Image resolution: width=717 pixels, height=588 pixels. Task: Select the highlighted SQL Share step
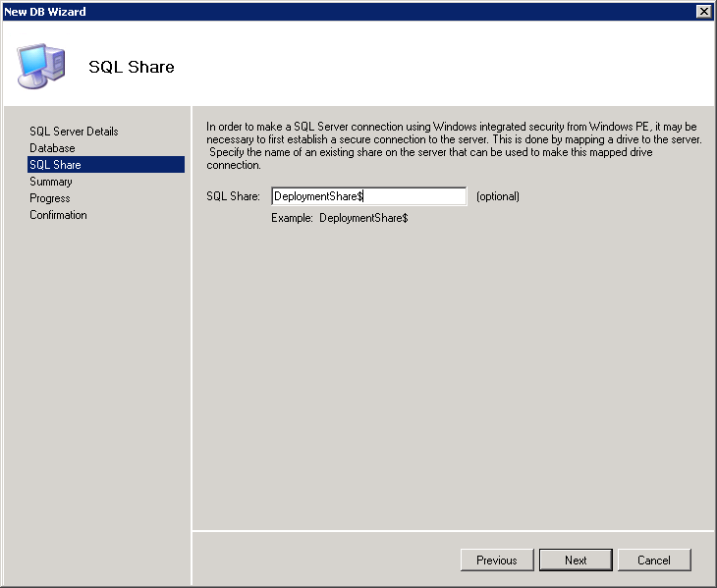pyautogui.click(x=56, y=165)
